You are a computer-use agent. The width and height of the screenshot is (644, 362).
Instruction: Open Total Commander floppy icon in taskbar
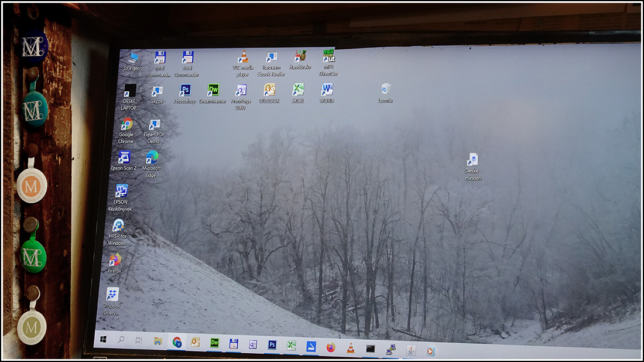(234, 343)
